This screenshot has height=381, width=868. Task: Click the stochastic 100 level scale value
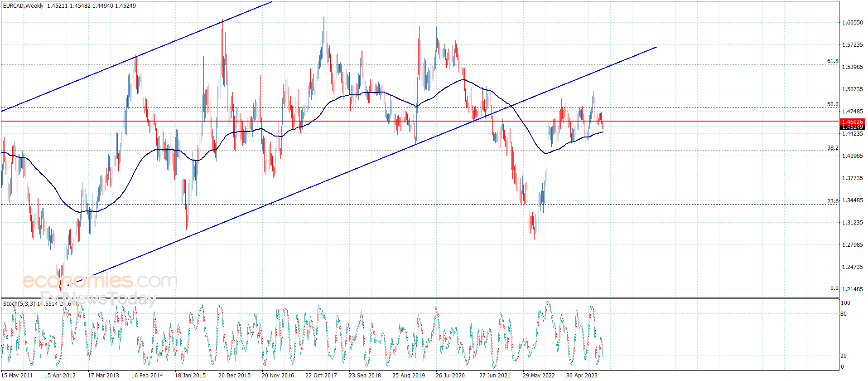click(x=845, y=303)
